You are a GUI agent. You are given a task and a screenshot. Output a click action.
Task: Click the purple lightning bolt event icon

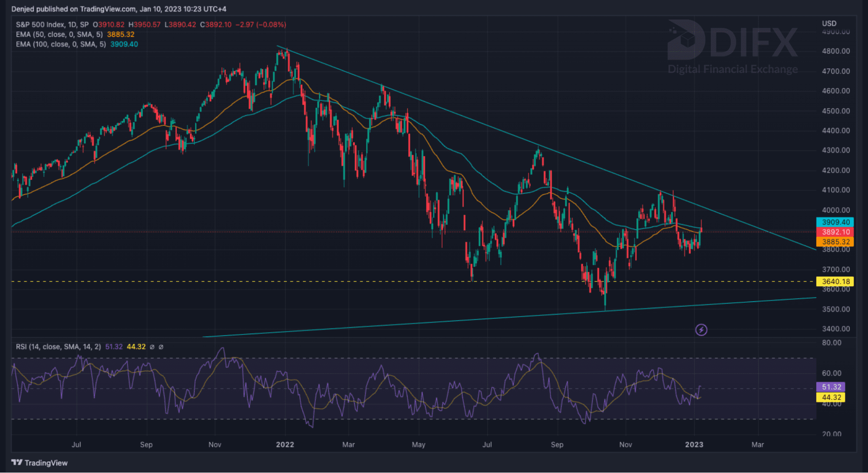[x=701, y=330]
